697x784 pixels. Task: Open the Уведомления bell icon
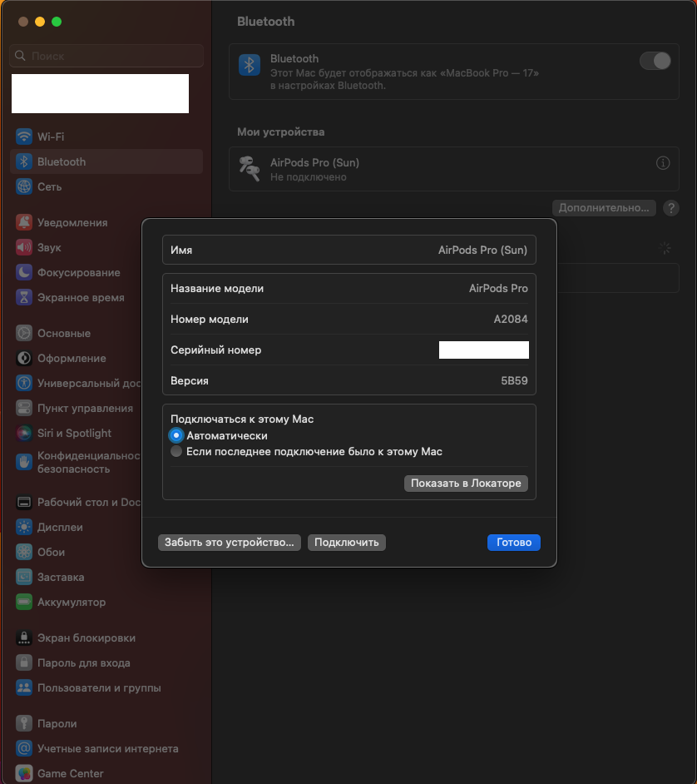pyautogui.click(x=23, y=222)
